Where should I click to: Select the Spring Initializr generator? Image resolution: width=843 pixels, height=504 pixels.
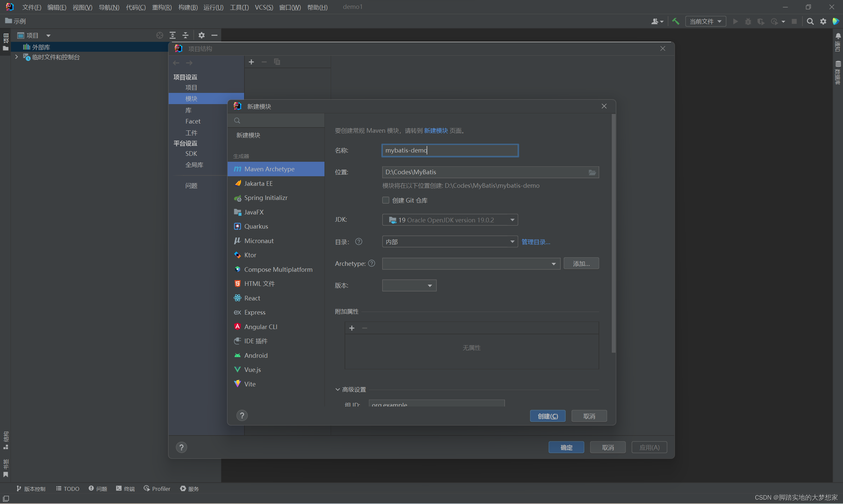[266, 198]
